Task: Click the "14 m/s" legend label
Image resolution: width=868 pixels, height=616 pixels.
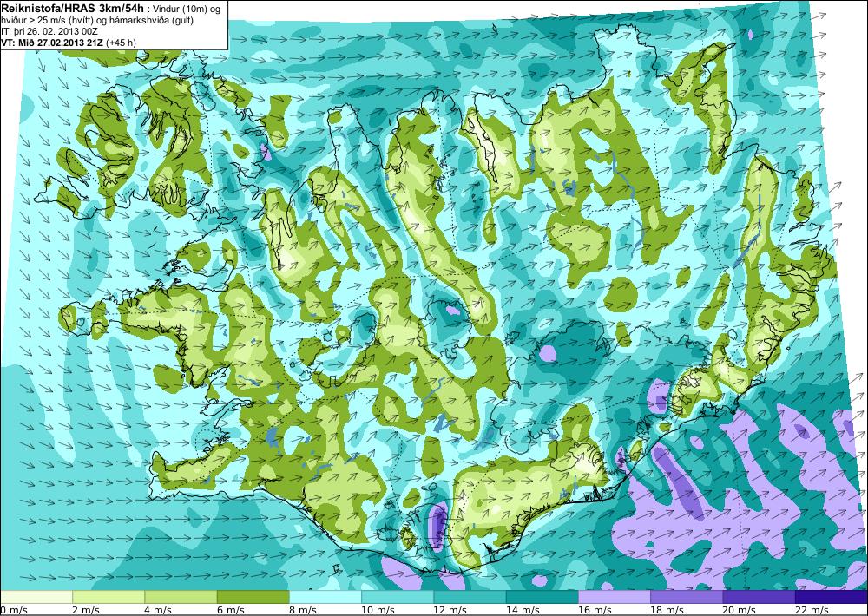Action: [523, 610]
